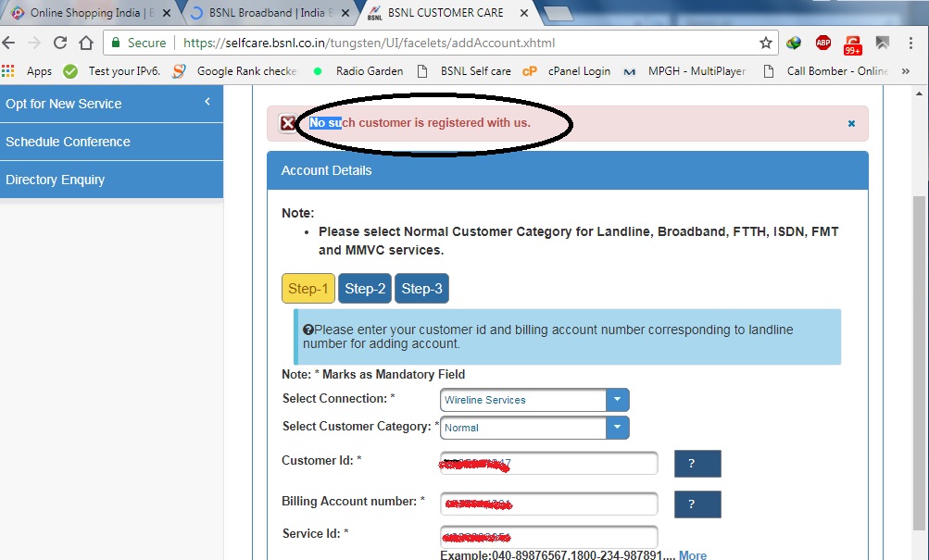The height and width of the screenshot is (560, 929).
Task: Collapse the Opt for New Service menu
Action: [x=207, y=103]
